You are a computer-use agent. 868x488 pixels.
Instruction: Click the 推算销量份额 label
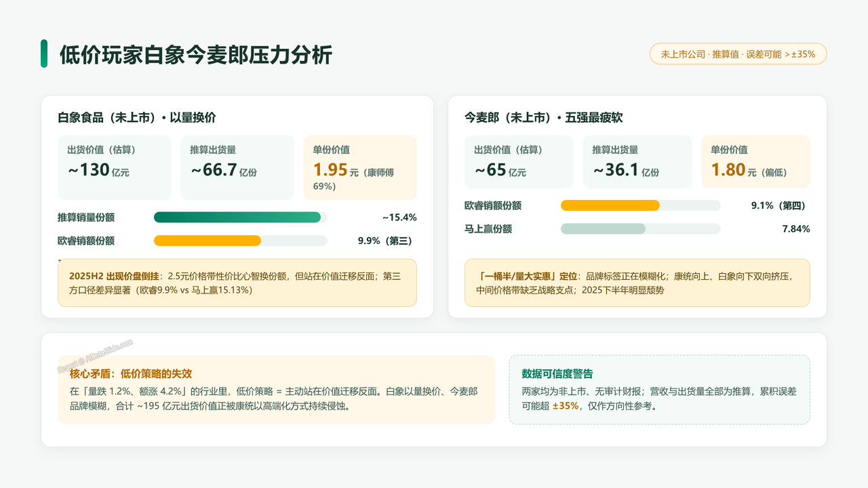pos(86,218)
